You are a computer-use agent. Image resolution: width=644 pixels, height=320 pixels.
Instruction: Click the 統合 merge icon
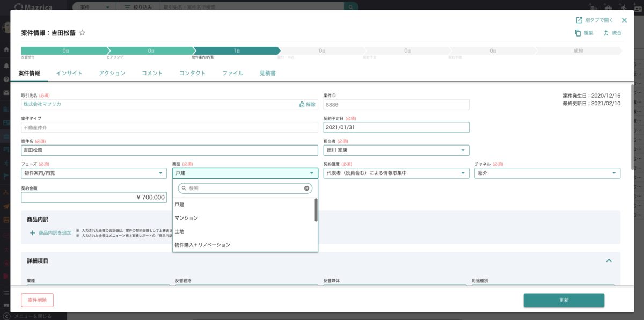(x=606, y=33)
